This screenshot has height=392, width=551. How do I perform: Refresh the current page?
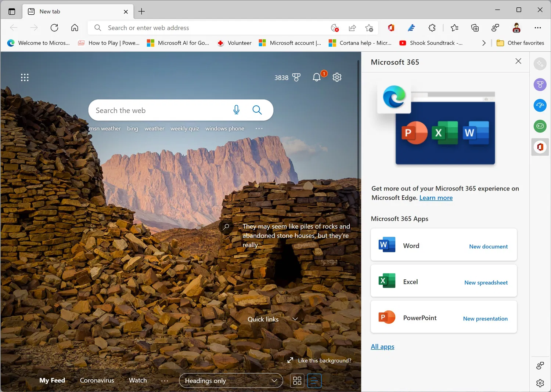pyautogui.click(x=54, y=28)
